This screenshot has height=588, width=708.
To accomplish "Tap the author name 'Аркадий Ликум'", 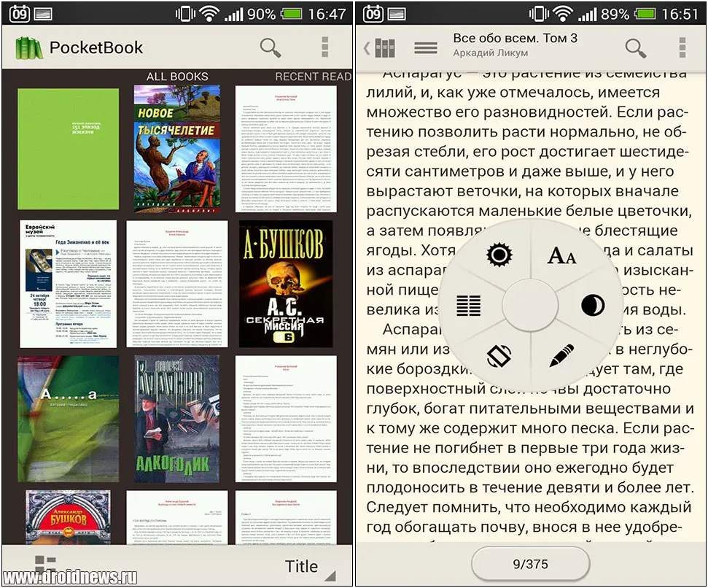I will tap(491, 53).
